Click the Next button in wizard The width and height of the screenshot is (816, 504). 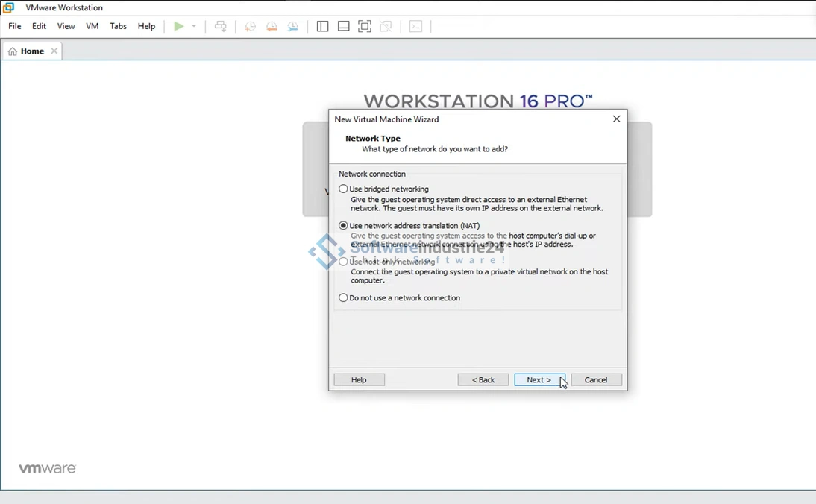pos(539,380)
